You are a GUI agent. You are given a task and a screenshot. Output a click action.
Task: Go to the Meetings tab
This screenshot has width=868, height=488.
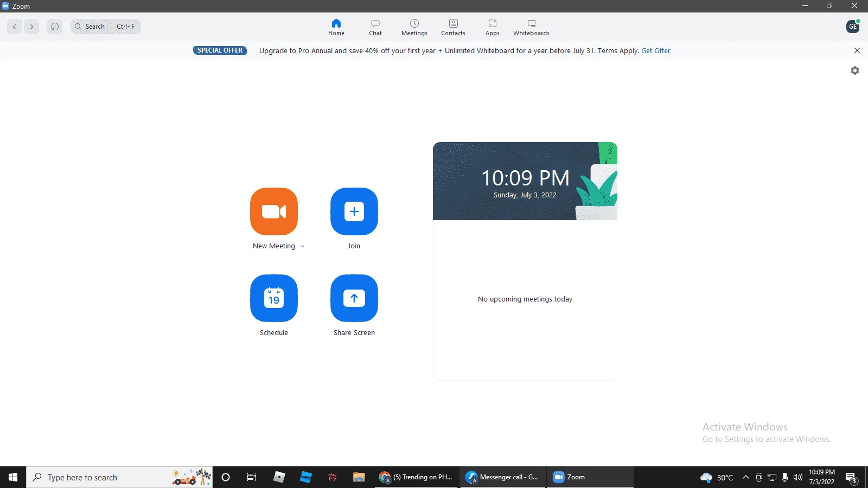click(414, 27)
